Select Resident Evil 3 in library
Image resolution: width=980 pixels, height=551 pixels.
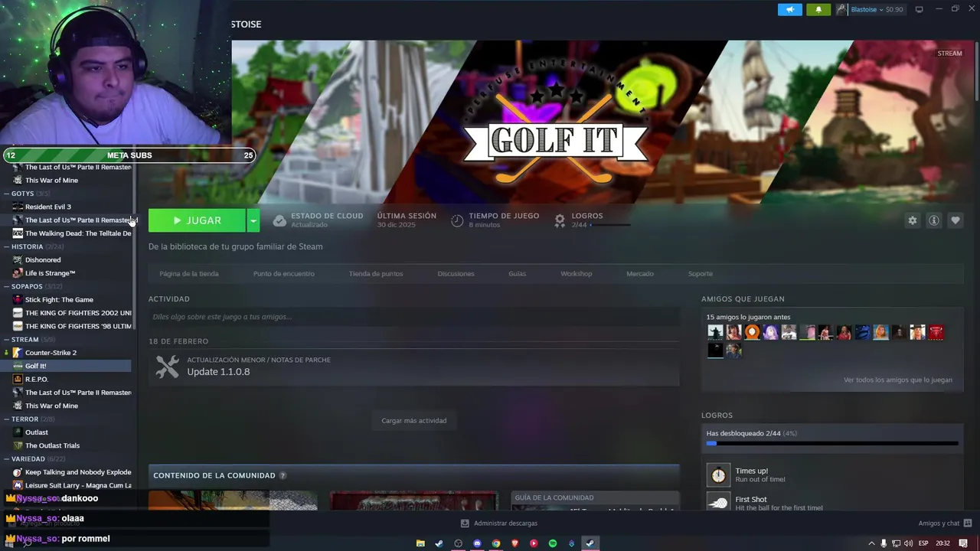[x=47, y=207]
